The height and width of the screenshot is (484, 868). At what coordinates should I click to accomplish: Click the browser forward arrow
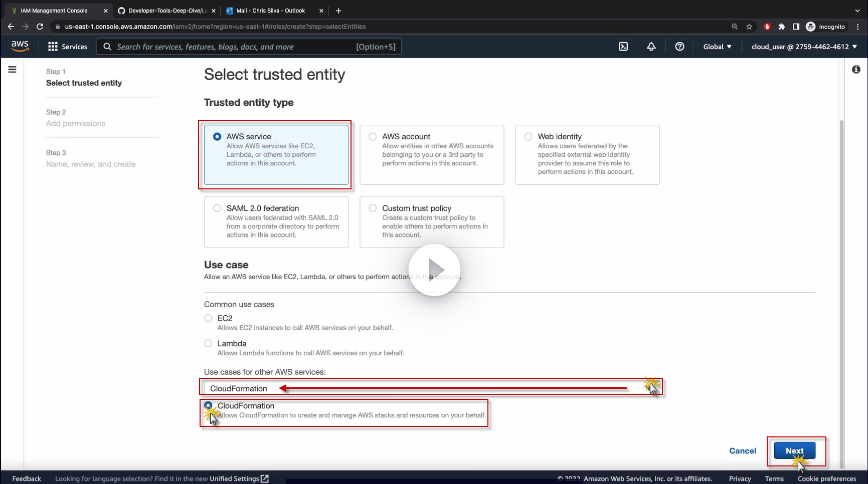click(26, 27)
